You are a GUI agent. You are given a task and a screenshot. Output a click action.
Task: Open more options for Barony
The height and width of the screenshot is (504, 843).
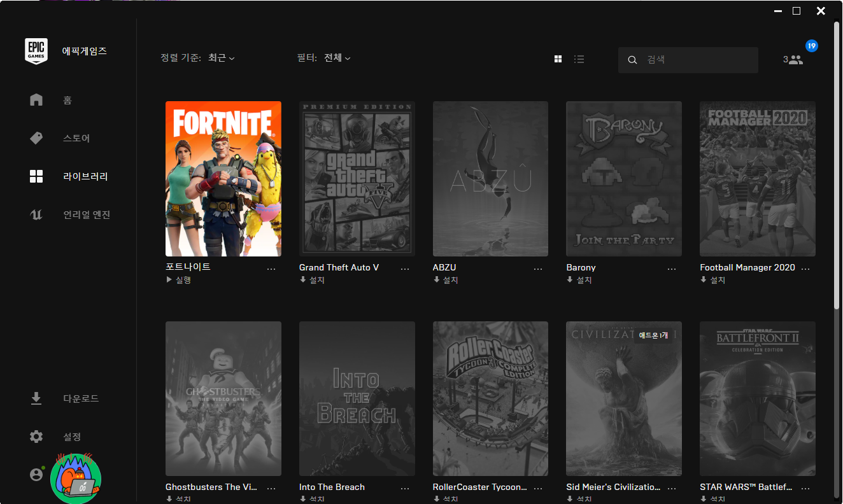click(672, 269)
